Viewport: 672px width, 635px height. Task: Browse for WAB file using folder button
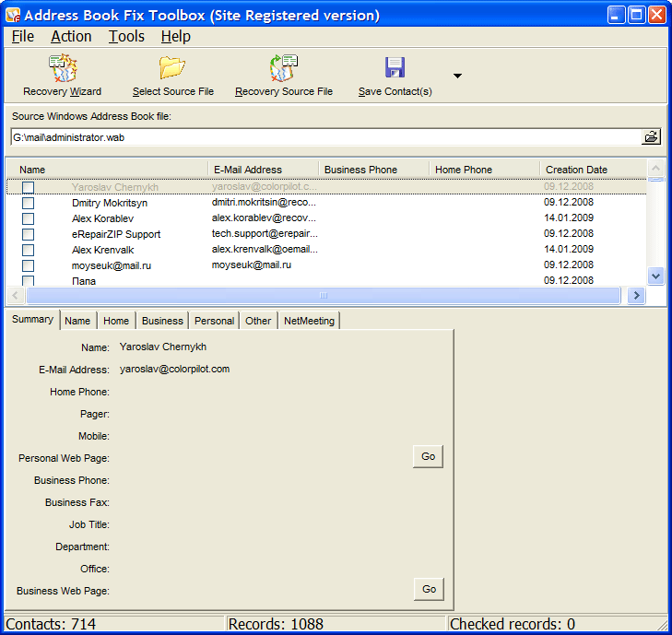click(651, 137)
